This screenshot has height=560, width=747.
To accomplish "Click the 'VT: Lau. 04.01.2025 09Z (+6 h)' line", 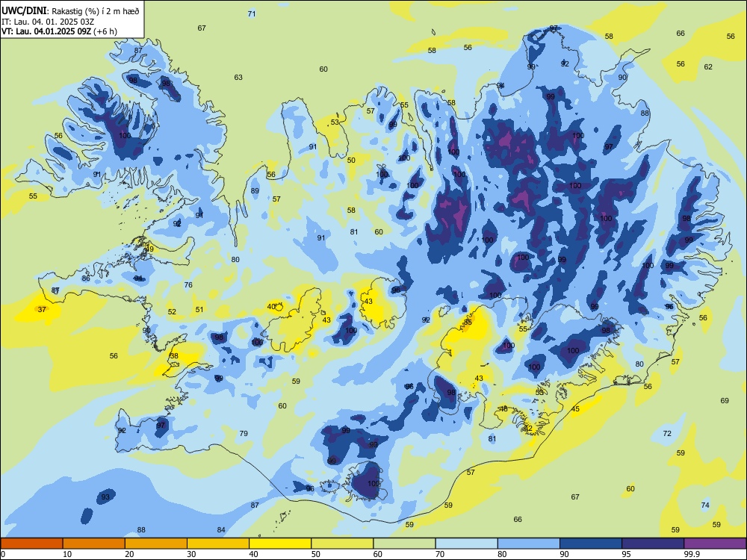I will (59, 31).
